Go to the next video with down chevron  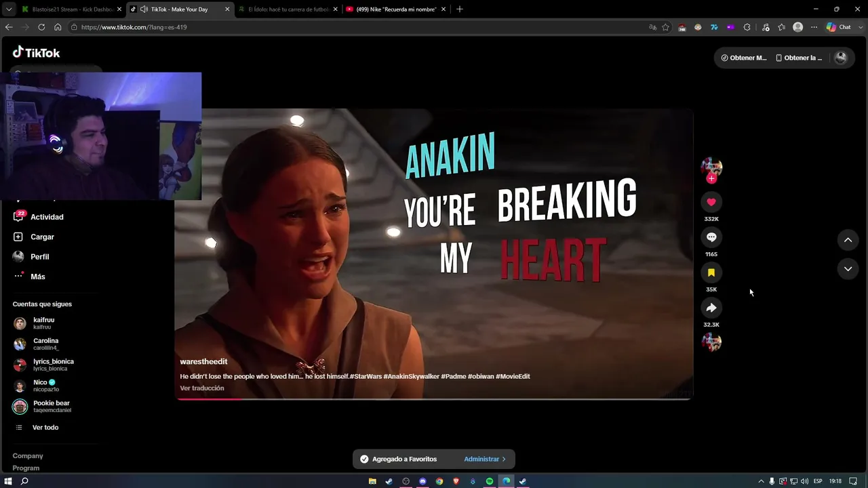point(848,269)
